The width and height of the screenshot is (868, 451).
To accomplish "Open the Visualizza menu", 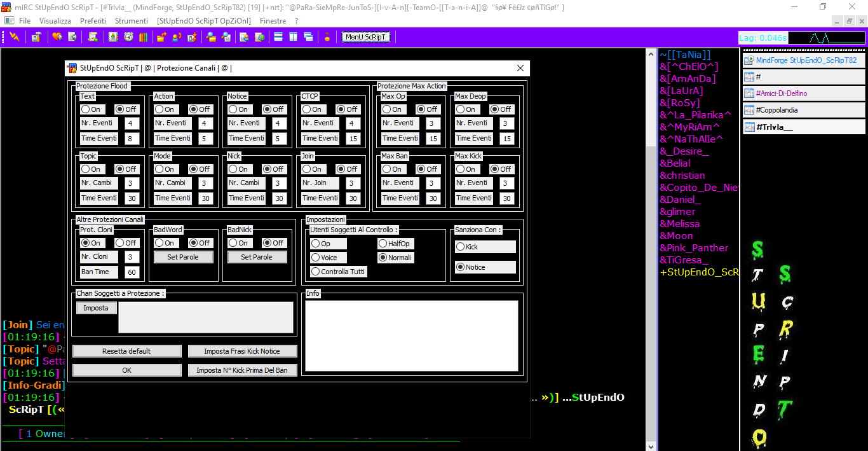I will click(x=55, y=21).
